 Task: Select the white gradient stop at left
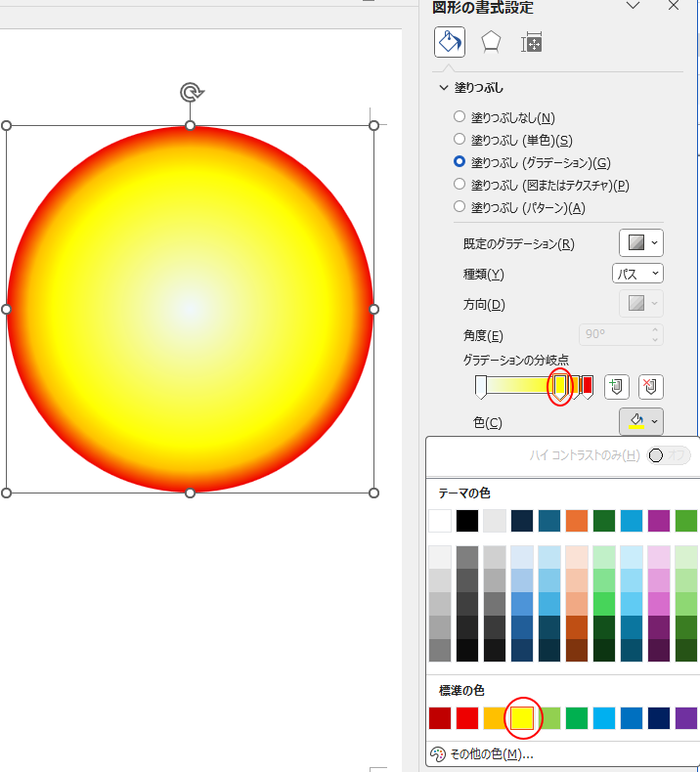pyautogui.click(x=481, y=387)
